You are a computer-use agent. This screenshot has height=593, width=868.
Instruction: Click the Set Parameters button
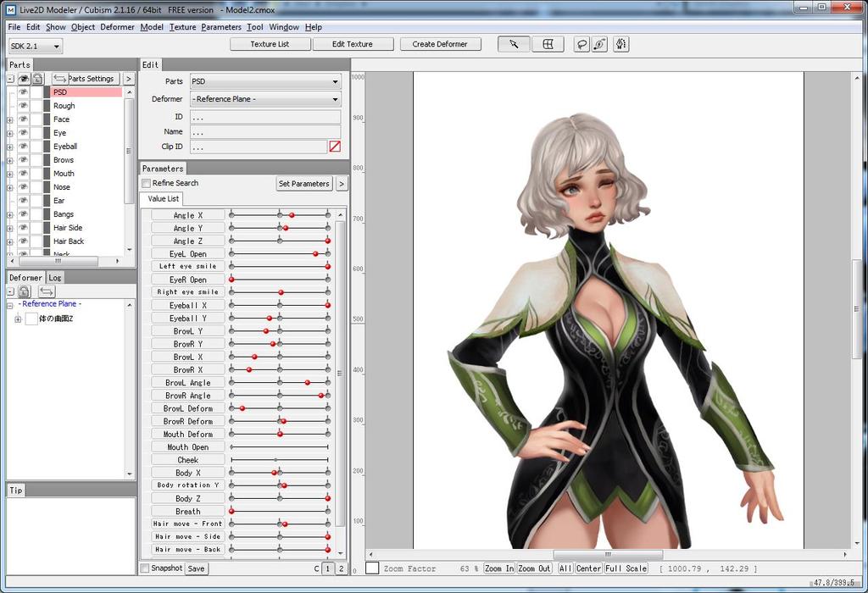click(304, 184)
